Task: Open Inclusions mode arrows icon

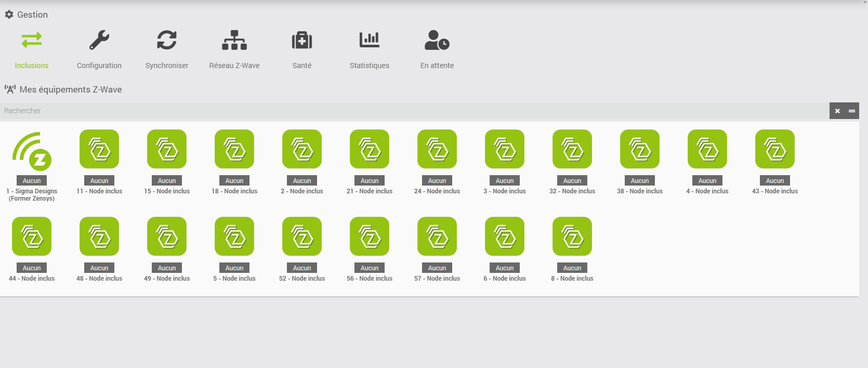Action: 32,40
